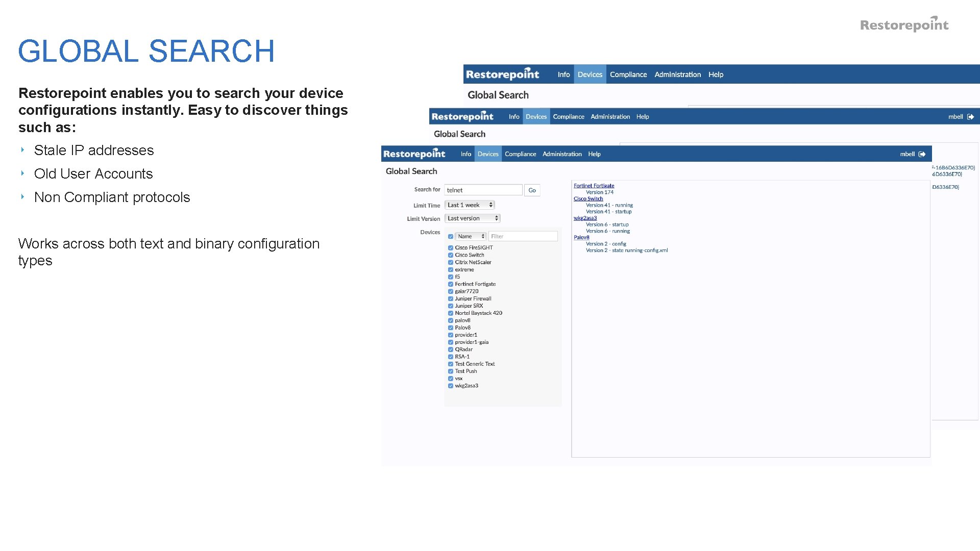Toggle the select-all devices checkbox
This screenshot has width=980, height=551.
[451, 237]
